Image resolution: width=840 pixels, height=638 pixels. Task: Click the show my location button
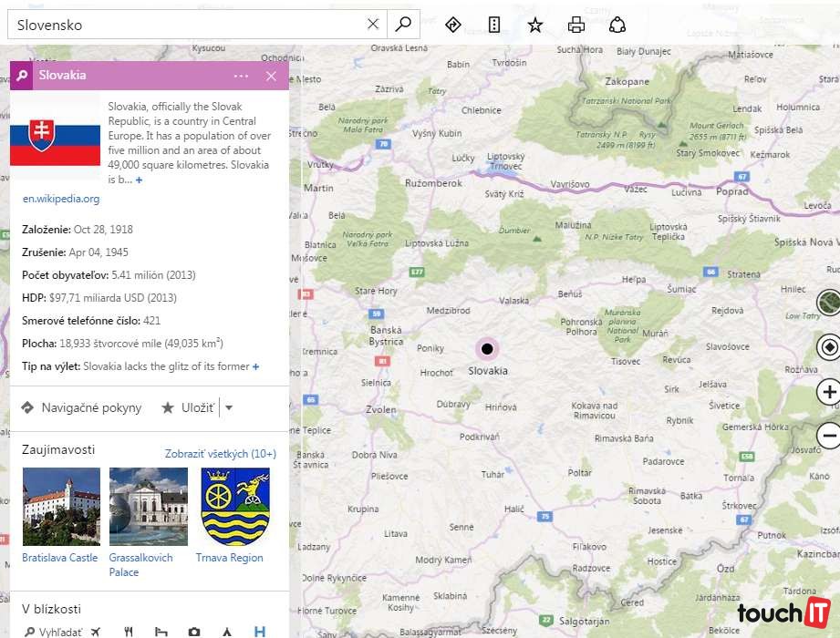(x=828, y=347)
